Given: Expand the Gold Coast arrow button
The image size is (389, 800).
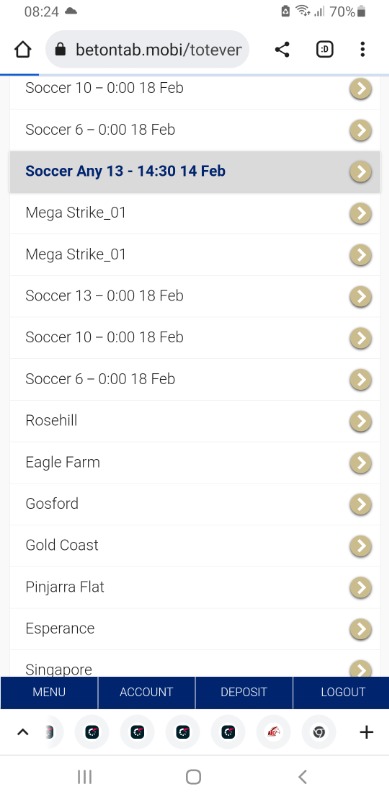Looking at the screenshot, I should [360, 545].
